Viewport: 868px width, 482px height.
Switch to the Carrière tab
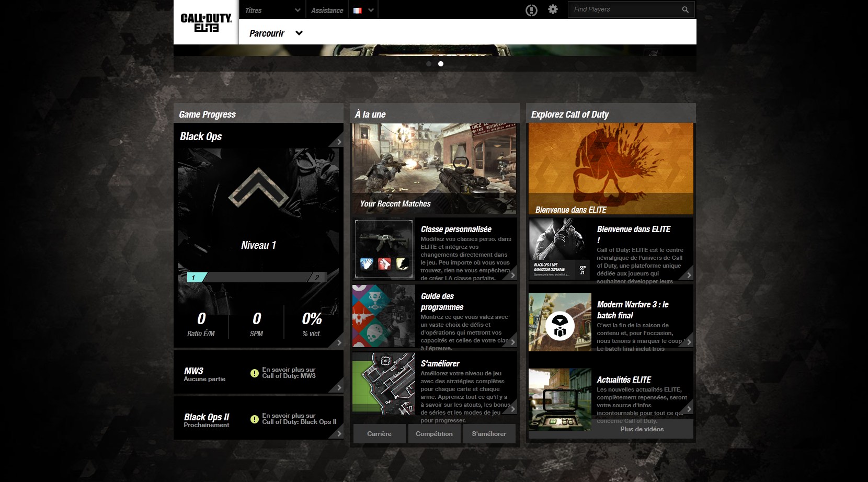coord(379,433)
